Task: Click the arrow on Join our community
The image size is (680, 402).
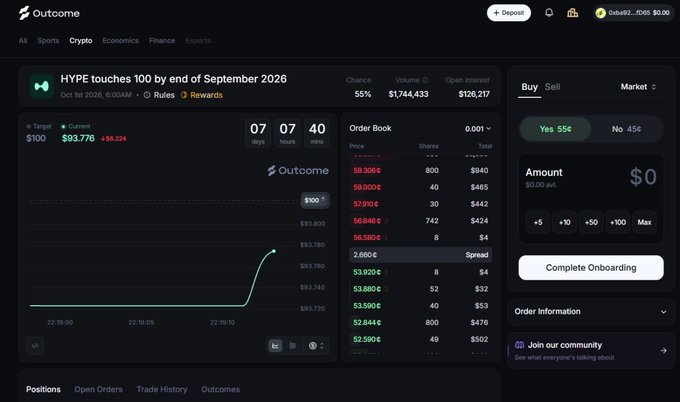Action: (663, 350)
